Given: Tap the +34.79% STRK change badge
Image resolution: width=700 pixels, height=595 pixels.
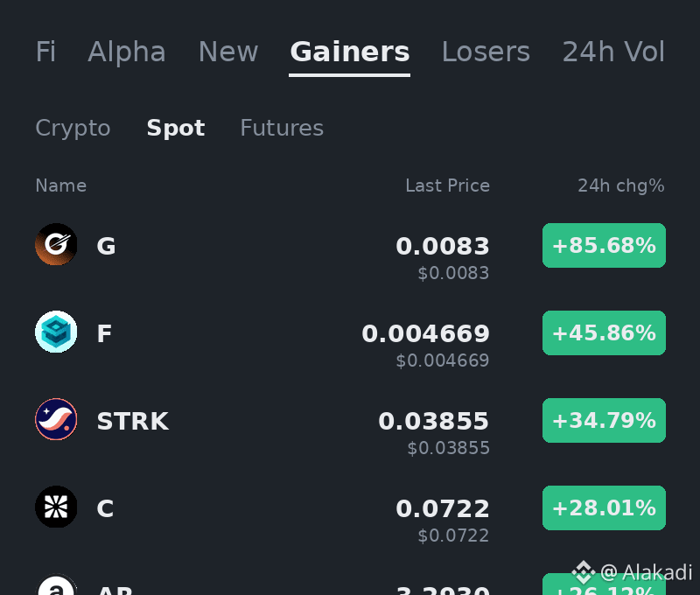Looking at the screenshot, I should click(x=604, y=421).
